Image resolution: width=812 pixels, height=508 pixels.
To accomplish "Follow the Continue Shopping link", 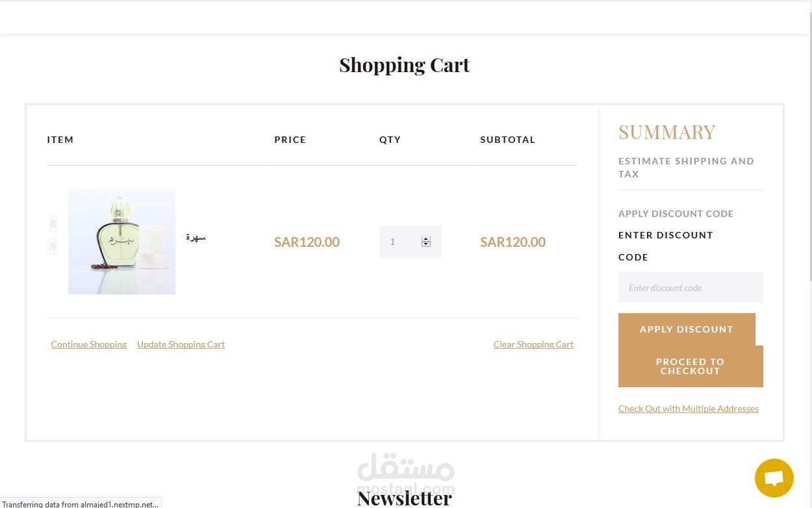I will point(89,344).
